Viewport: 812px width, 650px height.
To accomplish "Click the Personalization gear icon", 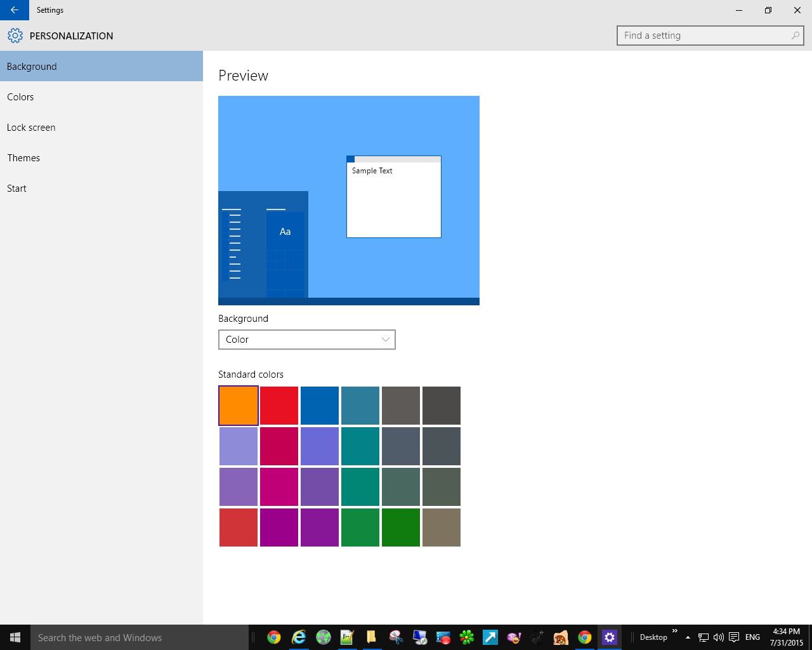I will [15, 36].
